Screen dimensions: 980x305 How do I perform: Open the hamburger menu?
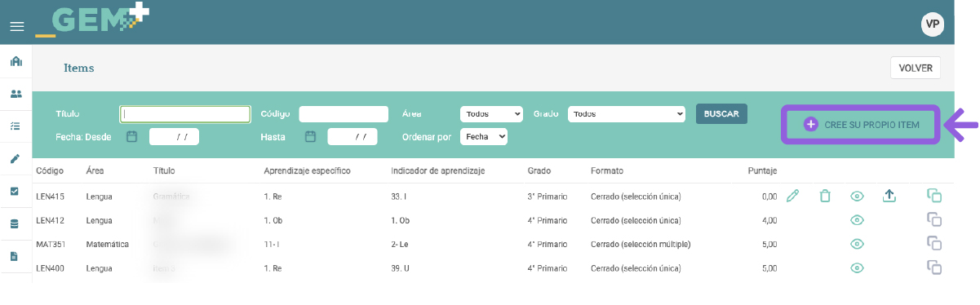coord(16,27)
